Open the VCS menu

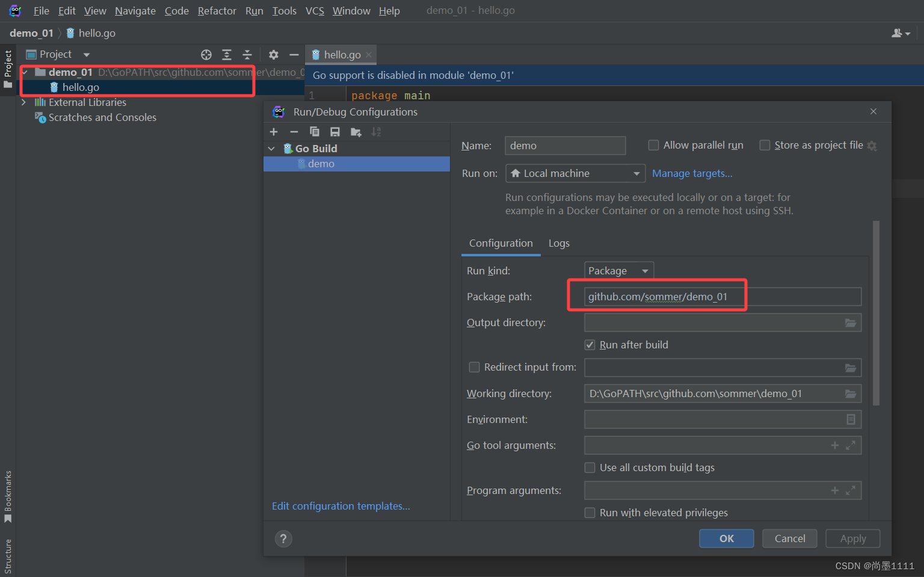[315, 11]
